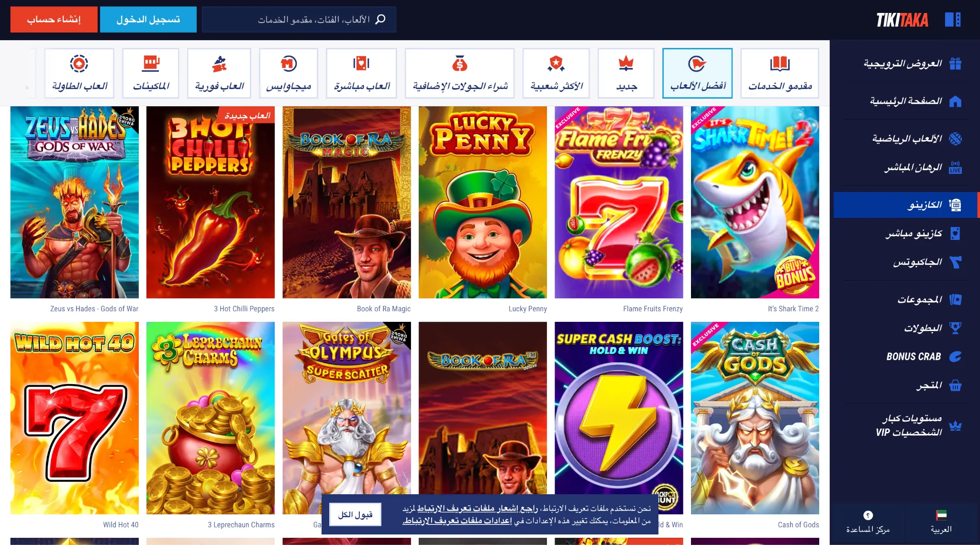
Task: Click the 'Book of Ra Magic' title text
Action: (x=384, y=309)
